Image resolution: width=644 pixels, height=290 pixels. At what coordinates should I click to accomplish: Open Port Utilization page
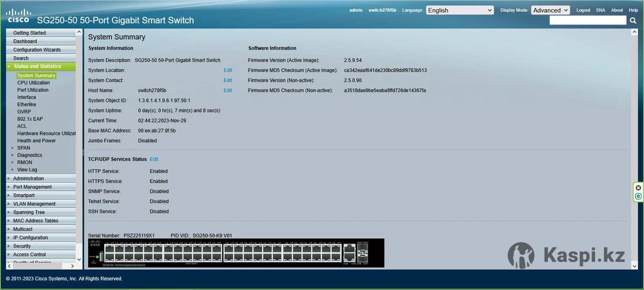pyautogui.click(x=33, y=90)
